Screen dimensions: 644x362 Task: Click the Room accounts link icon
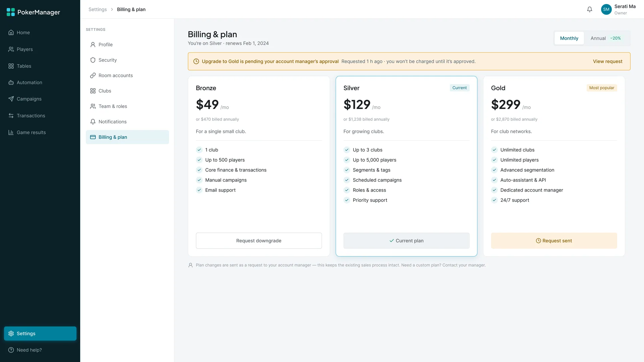click(93, 75)
